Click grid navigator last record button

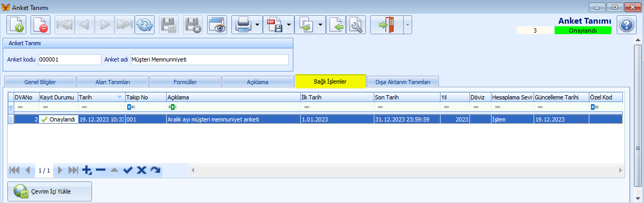pyautogui.click(x=74, y=170)
